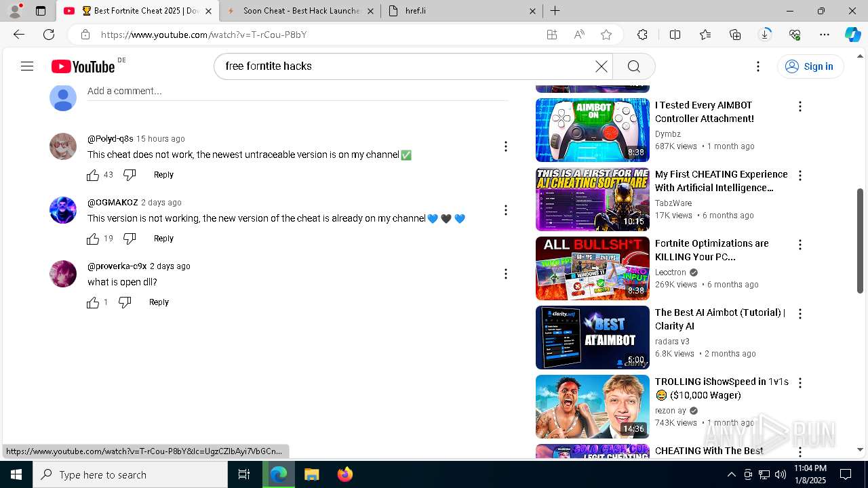Image resolution: width=868 pixels, height=488 pixels.
Task: Open Windows notification center
Action: (846, 474)
